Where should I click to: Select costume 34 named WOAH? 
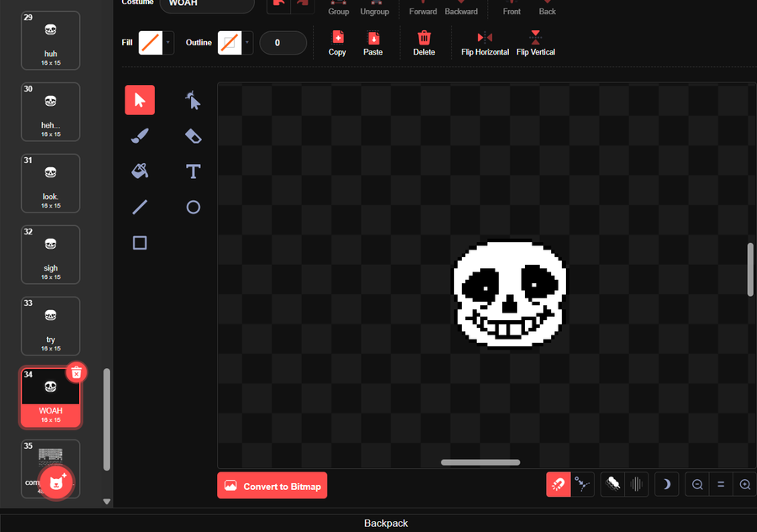point(50,398)
